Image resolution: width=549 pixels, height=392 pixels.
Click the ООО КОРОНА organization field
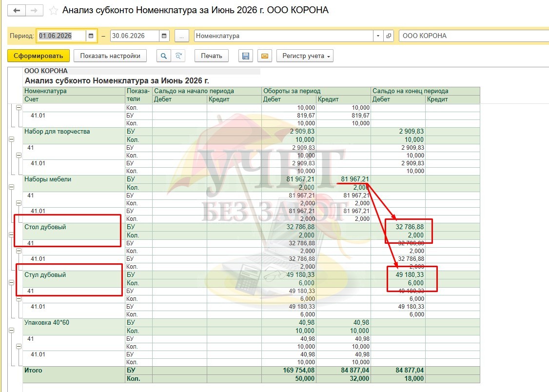tap(474, 36)
